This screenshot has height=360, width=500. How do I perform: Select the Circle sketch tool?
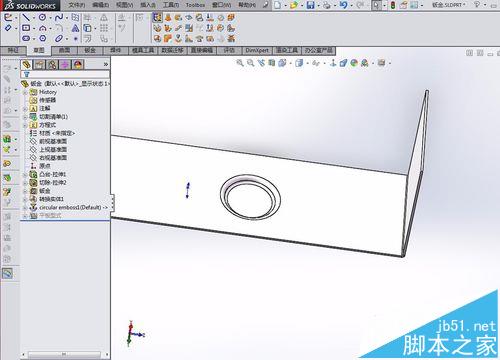(43, 17)
